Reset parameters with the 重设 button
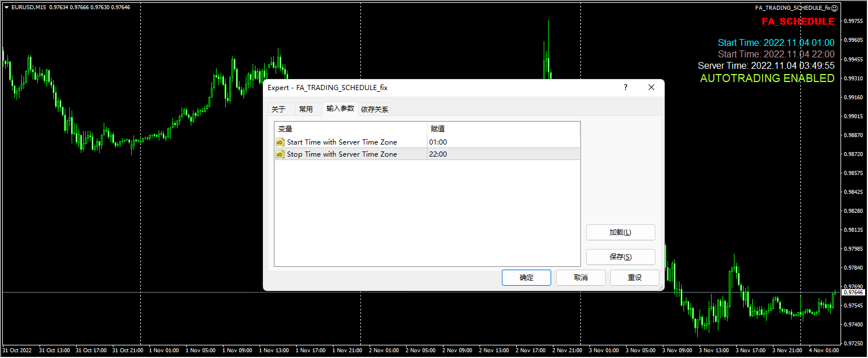Viewport: 868px width, 358px height. [634, 277]
